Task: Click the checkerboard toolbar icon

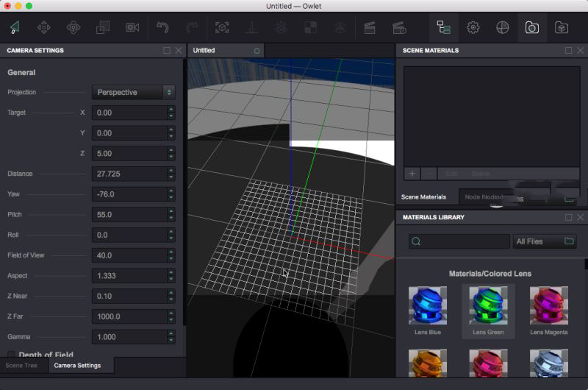Action: [x=310, y=27]
